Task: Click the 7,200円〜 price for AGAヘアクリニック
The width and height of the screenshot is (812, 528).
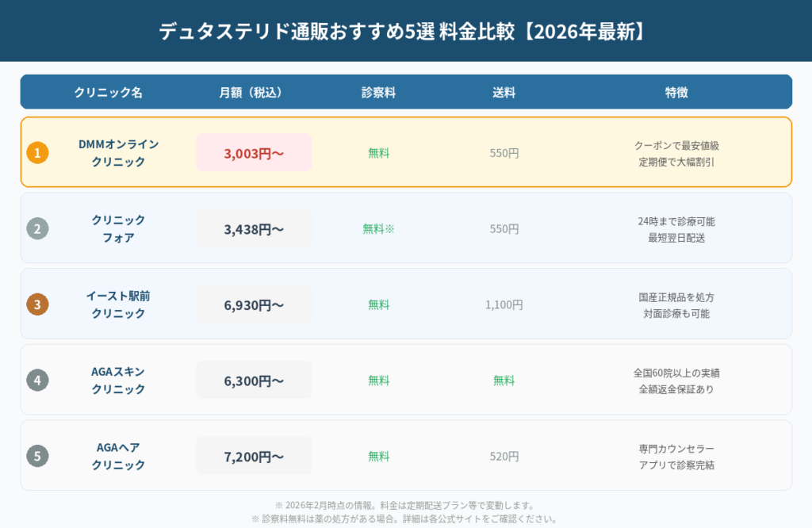Action: click(254, 456)
